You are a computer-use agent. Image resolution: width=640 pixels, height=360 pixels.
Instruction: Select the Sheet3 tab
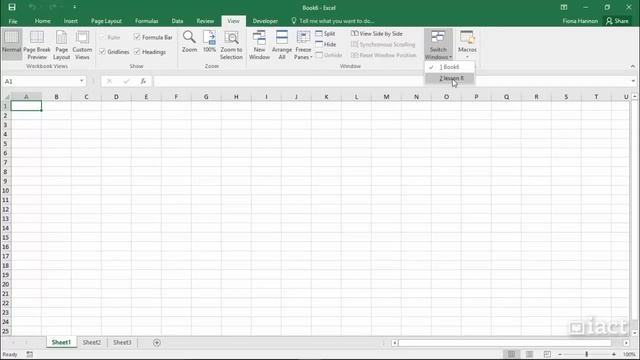tap(122, 342)
